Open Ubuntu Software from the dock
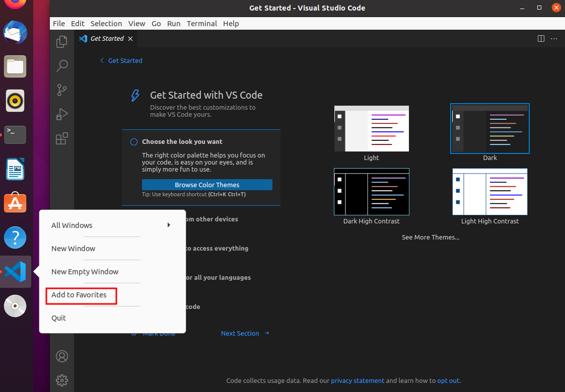Image resolution: width=565 pixels, height=392 pixels. 15,203
